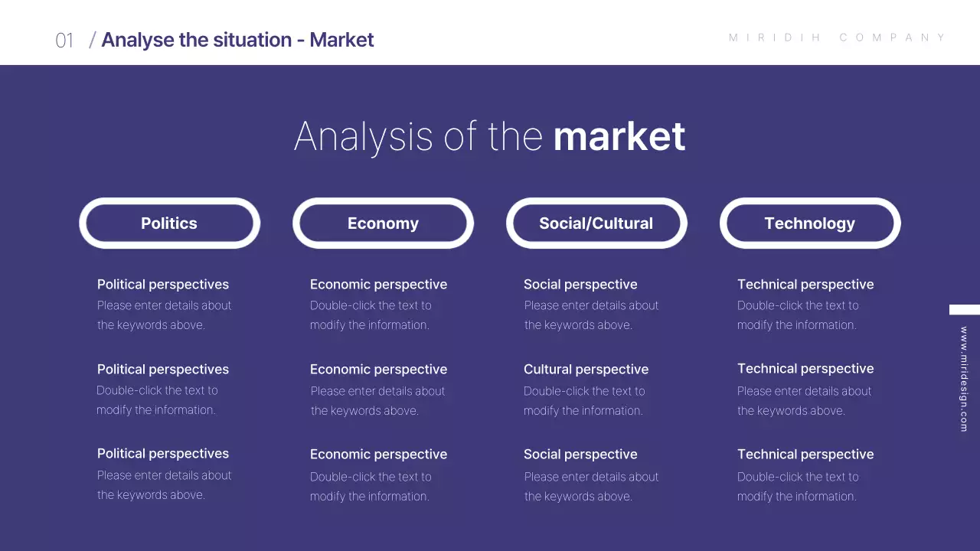Select the topmost Social perspective heading
Image resolution: width=980 pixels, height=551 pixels.
coord(580,285)
